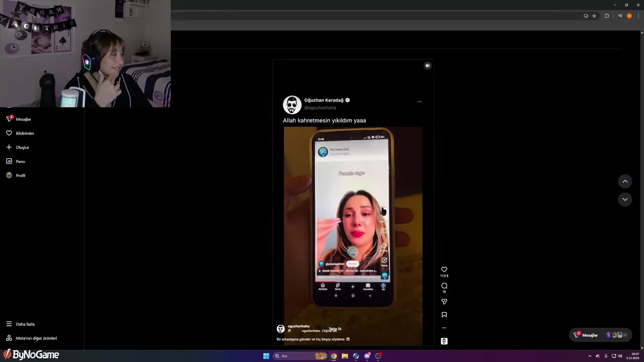This screenshot has width=644, height=362.
Task: Click the Mesajlar messenger icon in sidebar
Action: coord(9,119)
